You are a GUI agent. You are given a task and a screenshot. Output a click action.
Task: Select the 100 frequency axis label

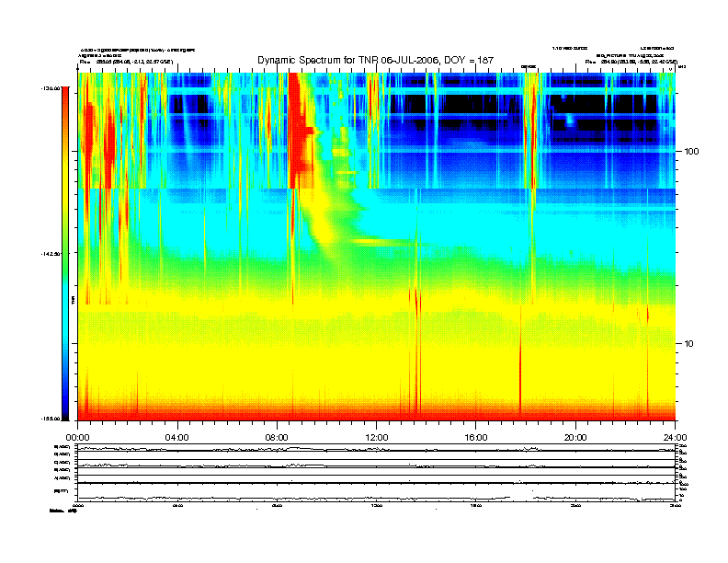pyautogui.click(x=692, y=152)
